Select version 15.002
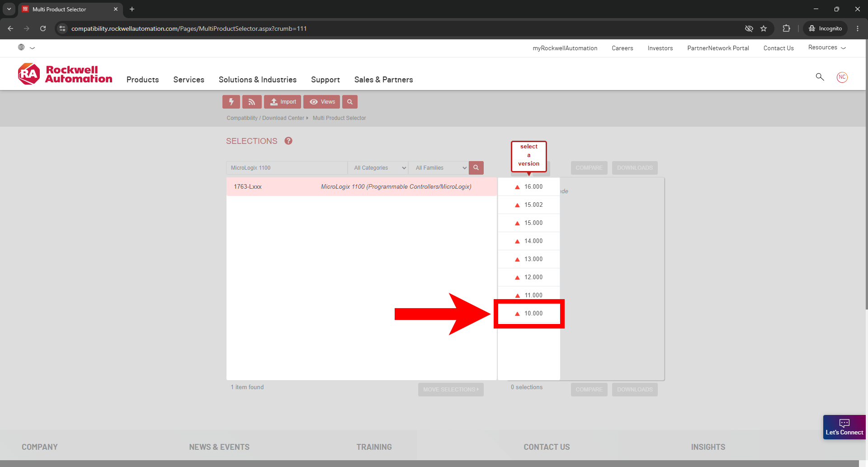The height and width of the screenshot is (467, 868). pos(529,205)
